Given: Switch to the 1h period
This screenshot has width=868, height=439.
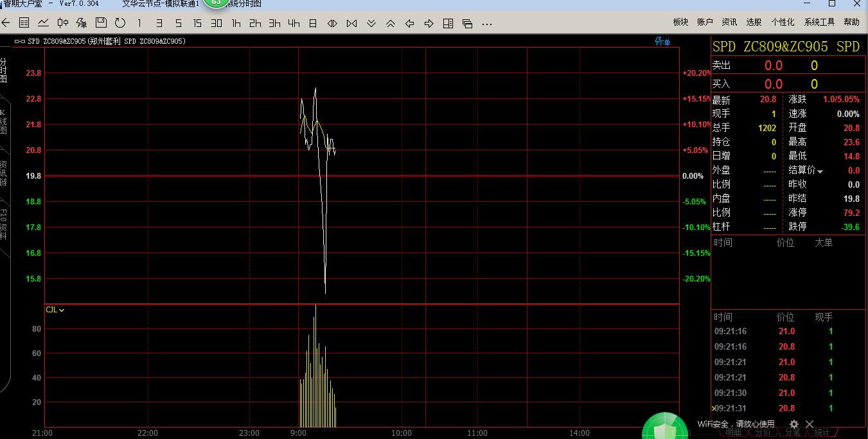Looking at the screenshot, I should tap(236, 23).
